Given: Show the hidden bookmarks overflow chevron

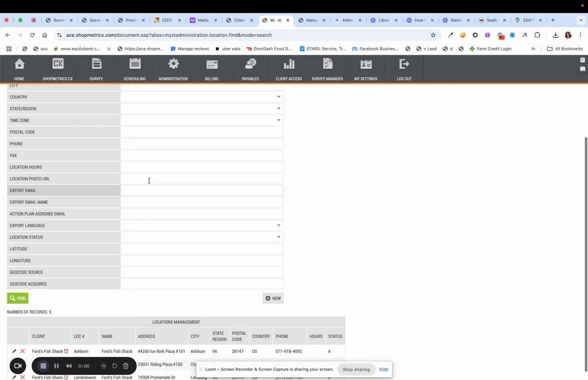Looking at the screenshot, I should coord(533,49).
